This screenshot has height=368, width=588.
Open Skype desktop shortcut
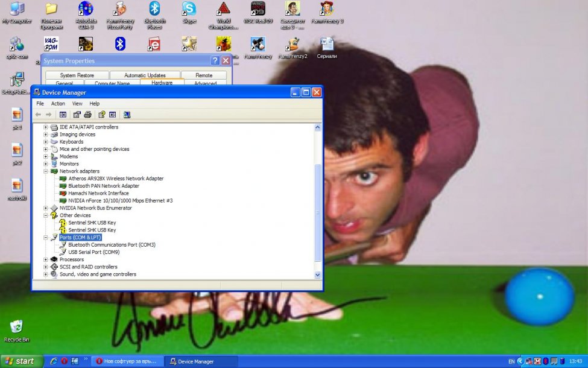pos(189,10)
